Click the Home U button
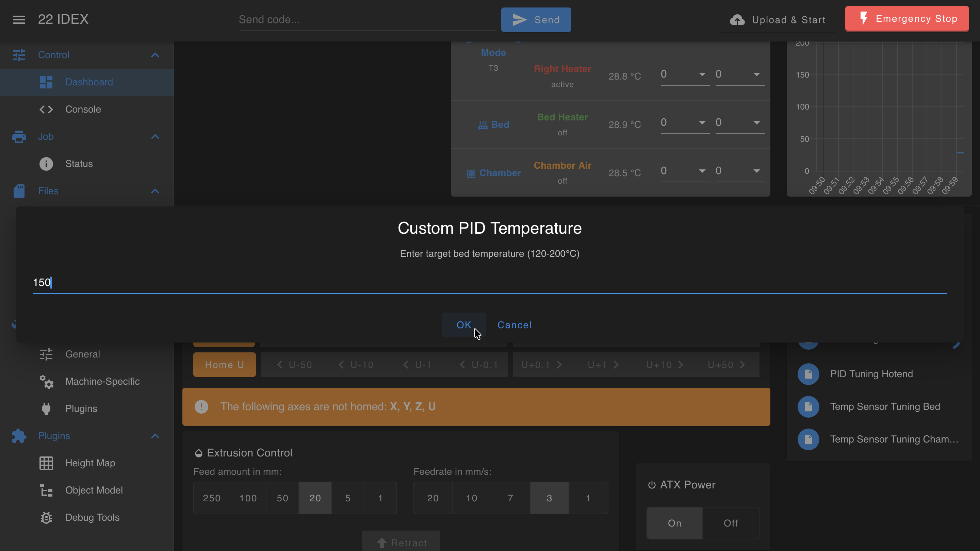 tap(225, 365)
